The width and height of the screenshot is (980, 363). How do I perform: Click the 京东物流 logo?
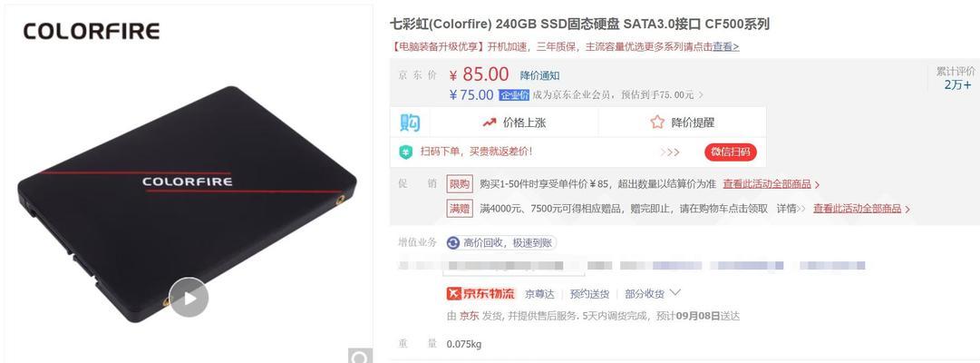pyautogui.click(x=480, y=293)
